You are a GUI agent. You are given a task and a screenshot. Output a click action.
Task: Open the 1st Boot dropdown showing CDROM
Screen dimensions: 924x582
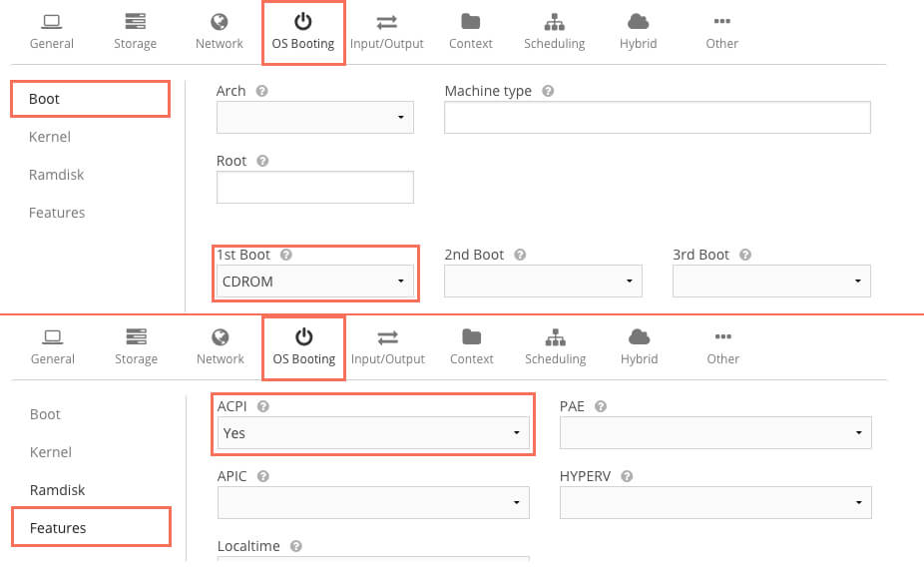tap(314, 282)
